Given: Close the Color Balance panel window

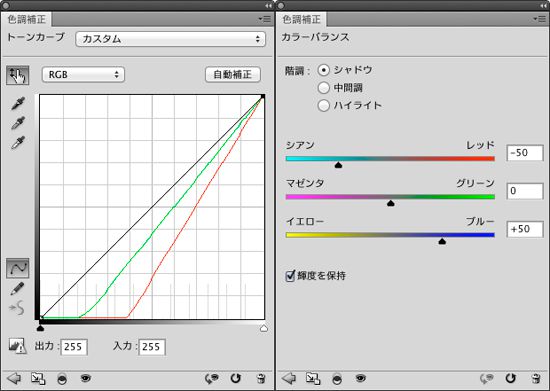Looking at the screenshot, I should [281, 5].
